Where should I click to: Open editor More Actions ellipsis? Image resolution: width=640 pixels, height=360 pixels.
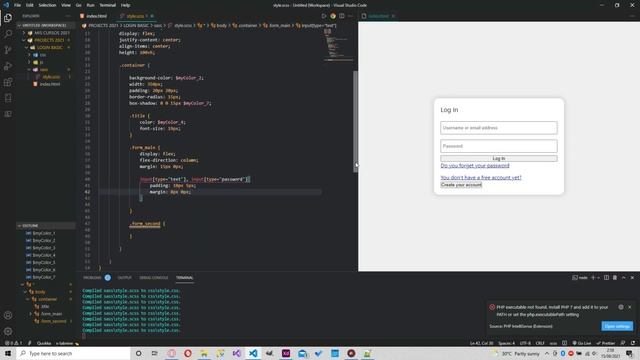coord(351,16)
